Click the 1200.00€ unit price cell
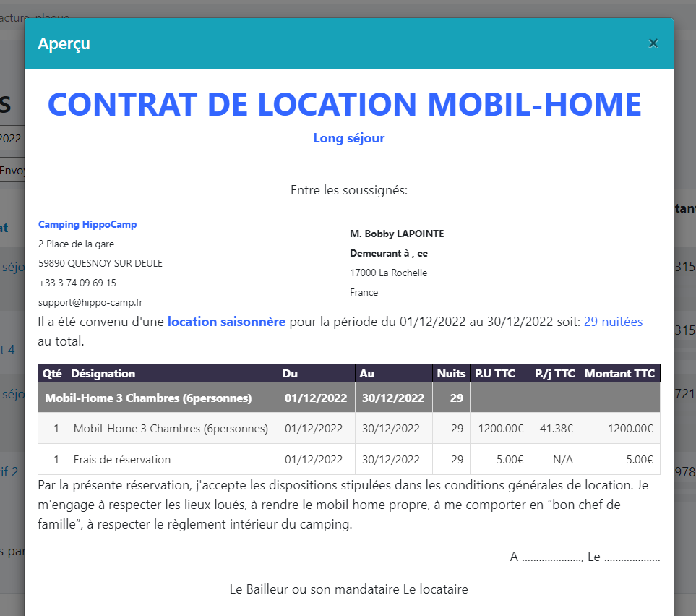The height and width of the screenshot is (616, 696). (500, 429)
